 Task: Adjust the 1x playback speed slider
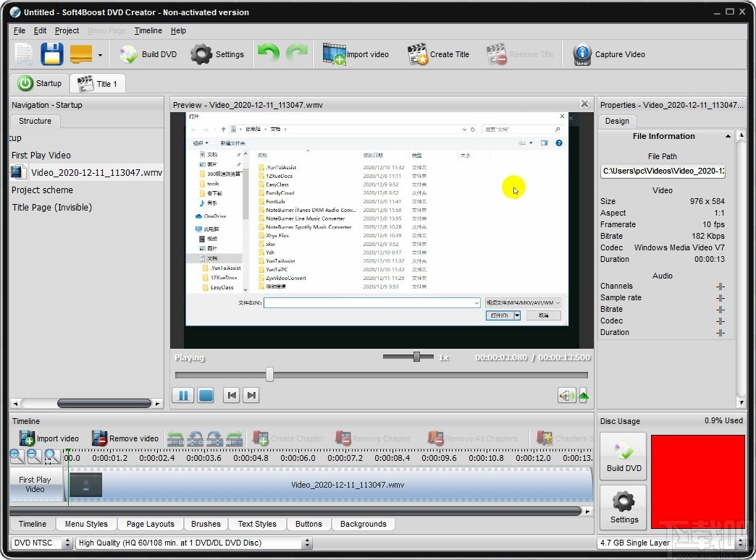tap(416, 357)
